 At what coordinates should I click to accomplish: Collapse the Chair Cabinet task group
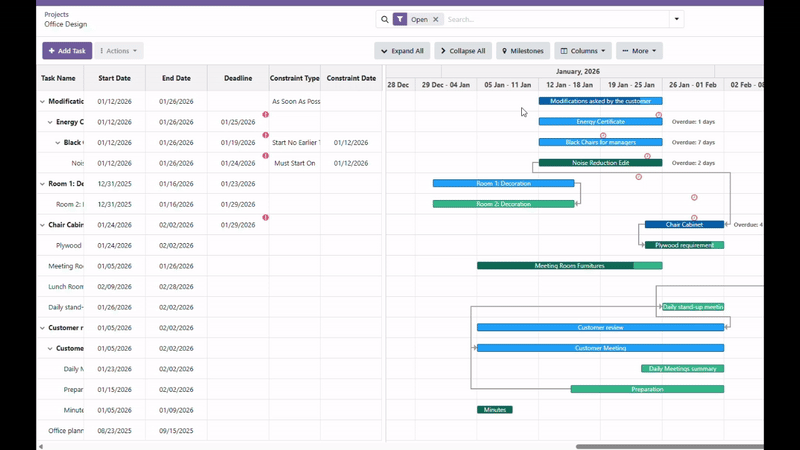coord(42,225)
